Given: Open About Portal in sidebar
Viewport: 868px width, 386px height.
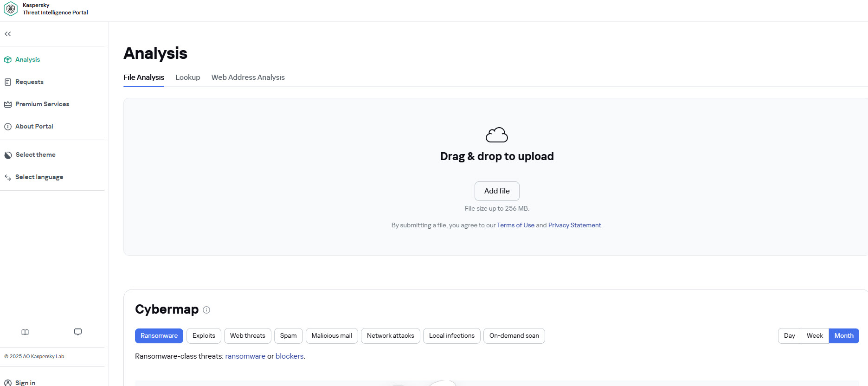Looking at the screenshot, I should (x=34, y=127).
